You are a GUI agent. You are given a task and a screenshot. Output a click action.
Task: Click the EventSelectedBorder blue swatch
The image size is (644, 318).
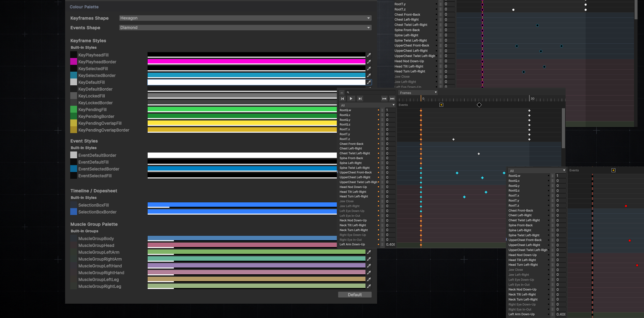pos(74,169)
